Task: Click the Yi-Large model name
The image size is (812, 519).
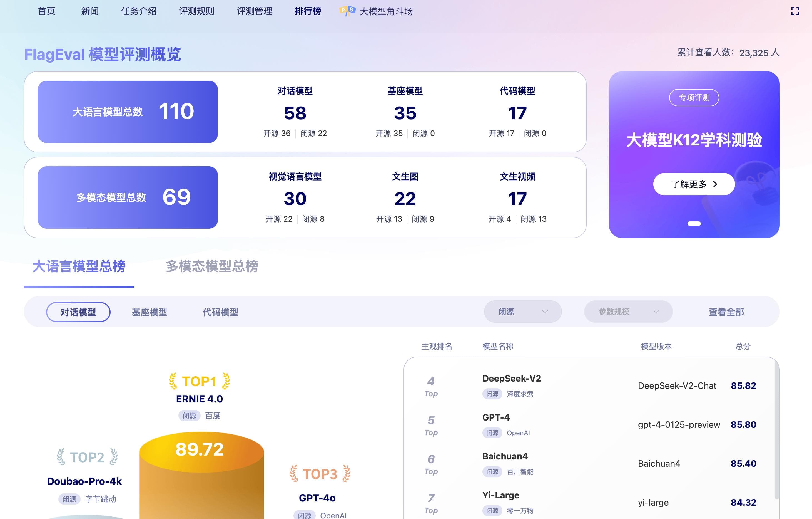Action: click(500, 495)
